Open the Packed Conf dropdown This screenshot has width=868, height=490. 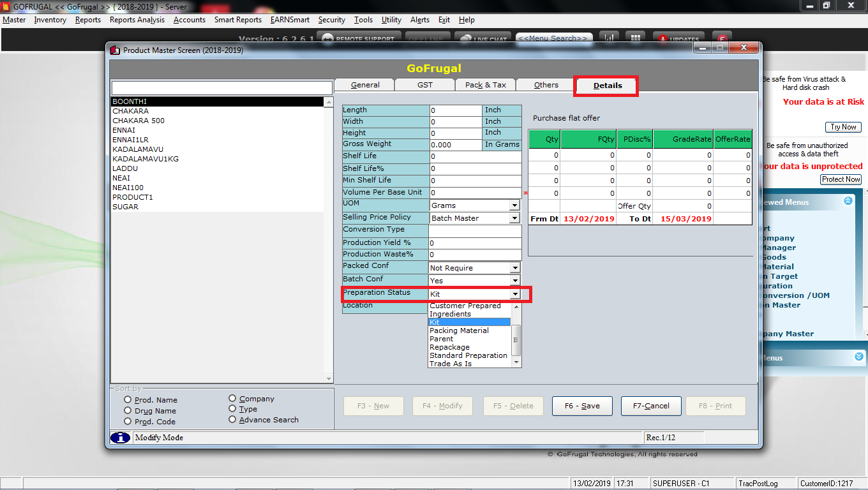point(514,268)
